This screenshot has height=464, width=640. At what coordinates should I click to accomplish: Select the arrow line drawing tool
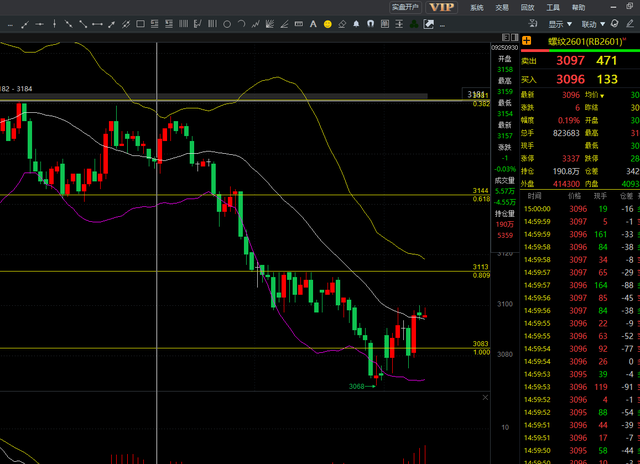(111, 24)
